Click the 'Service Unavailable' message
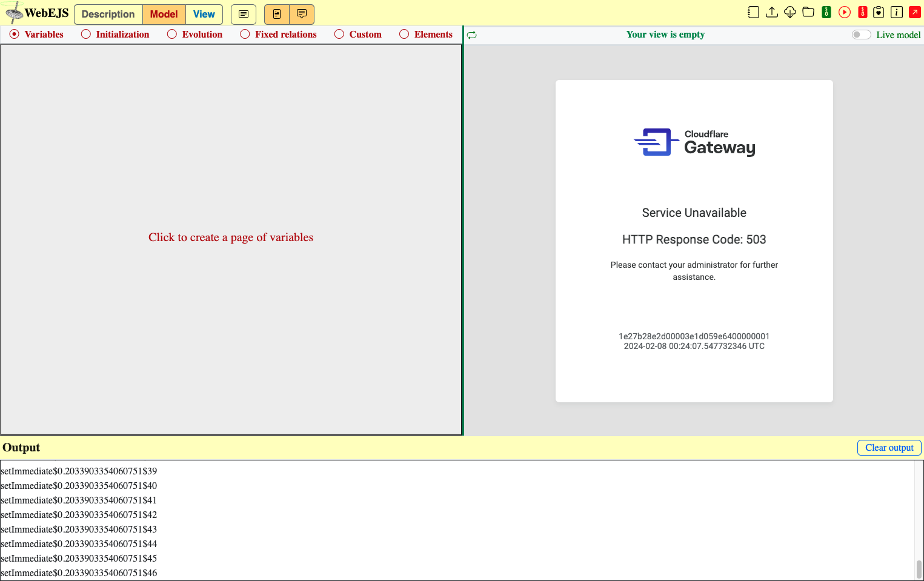This screenshot has width=924, height=581. click(694, 213)
